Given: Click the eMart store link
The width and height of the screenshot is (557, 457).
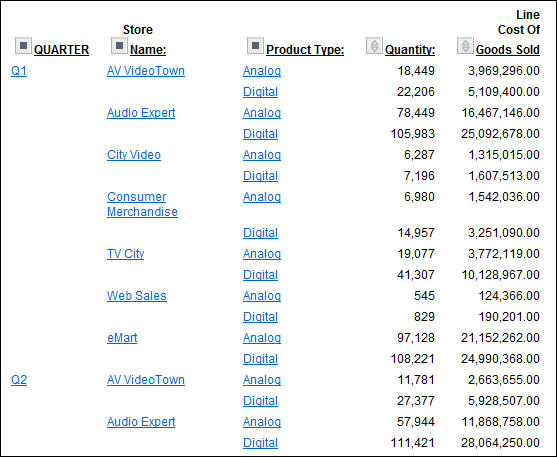Looking at the screenshot, I should tap(122, 338).
